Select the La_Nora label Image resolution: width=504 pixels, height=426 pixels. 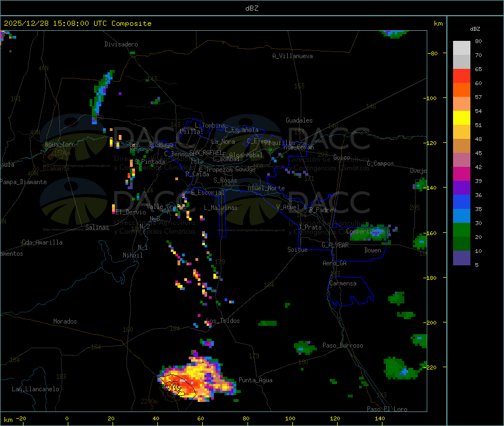click(x=223, y=142)
